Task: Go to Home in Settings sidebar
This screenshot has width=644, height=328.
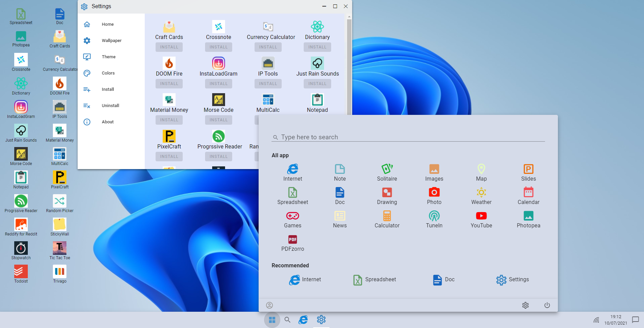Action: coord(111,24)
